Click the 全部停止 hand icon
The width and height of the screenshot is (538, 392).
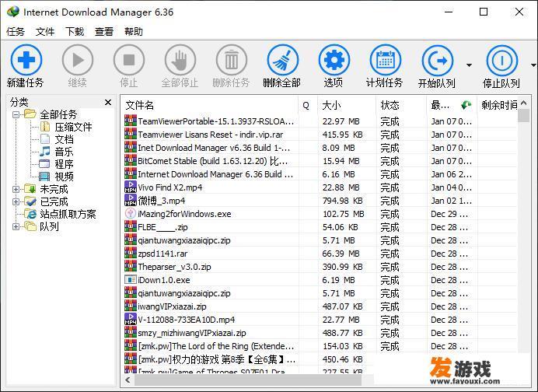180,60
